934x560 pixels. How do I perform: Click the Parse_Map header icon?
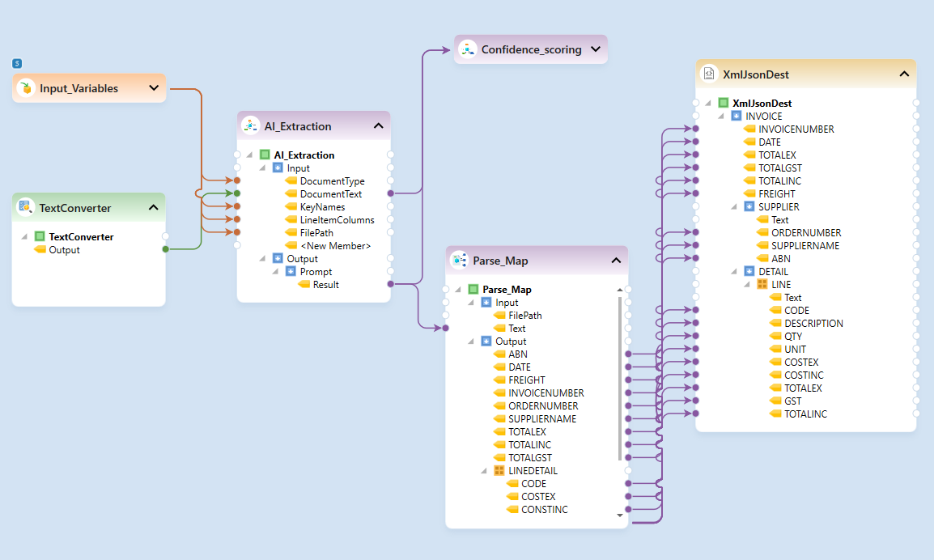click(x=459, y=261)
